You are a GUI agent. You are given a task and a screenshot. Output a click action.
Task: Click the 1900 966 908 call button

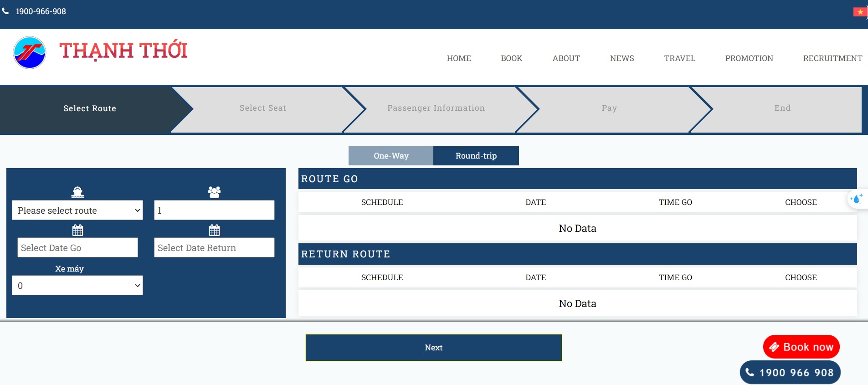[x=790, y=373]
